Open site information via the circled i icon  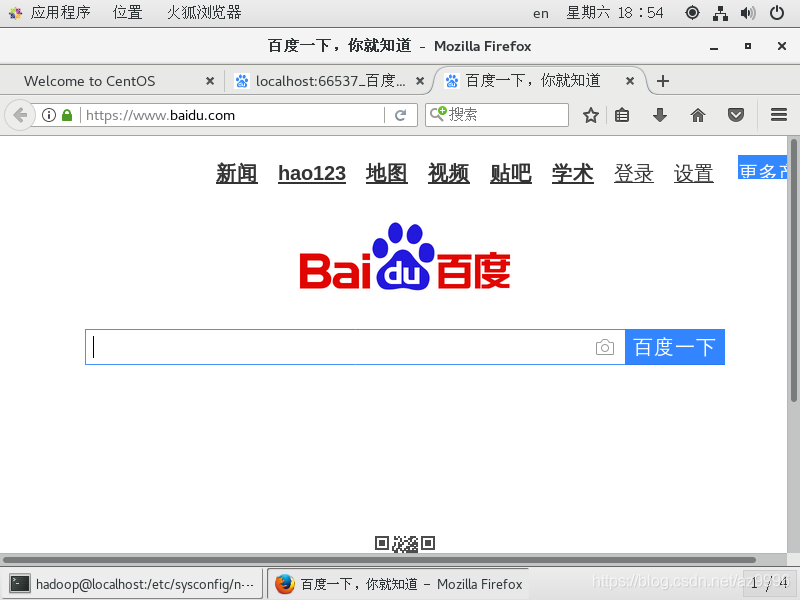[x=49, y=115]
